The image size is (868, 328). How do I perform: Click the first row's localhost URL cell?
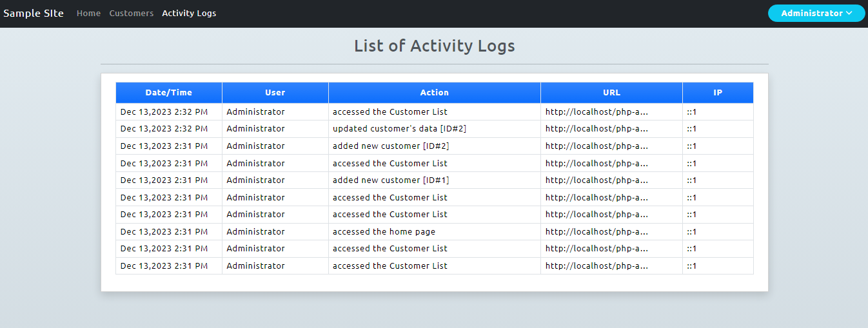point(612,112)
